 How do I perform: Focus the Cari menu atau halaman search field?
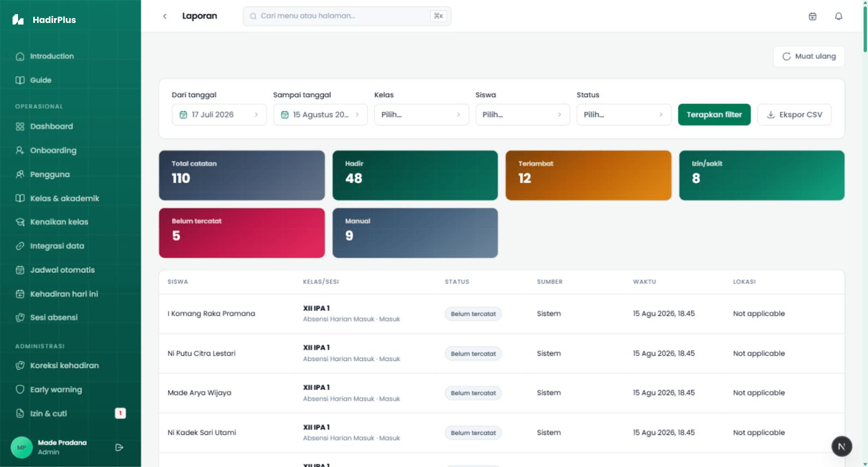click(x=347, y=16)
